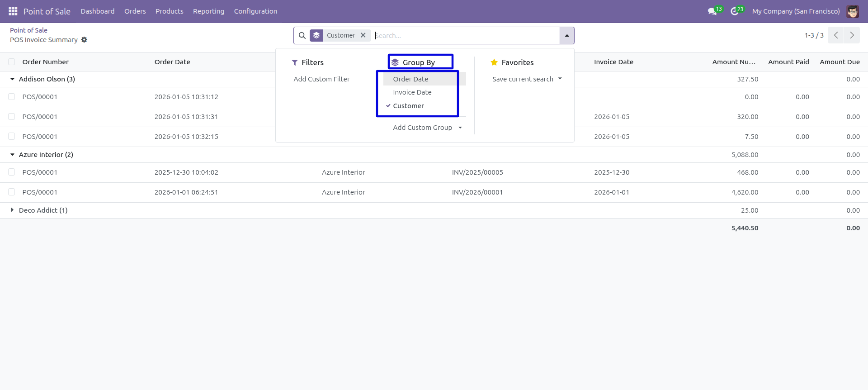Sort by Invoice Date column header
The height and width of the screenshot is (390, 868).
pos(613,62)
